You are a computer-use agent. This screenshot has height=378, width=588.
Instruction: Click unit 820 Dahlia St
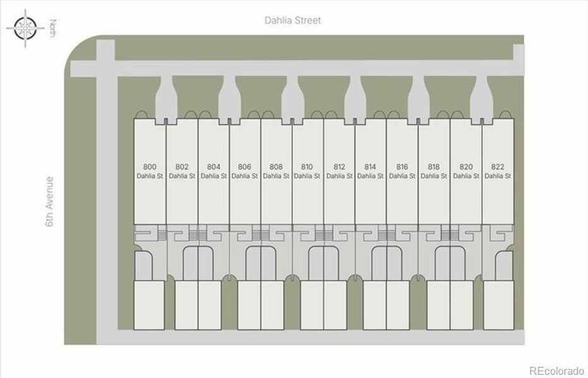(x=466, y=171)
